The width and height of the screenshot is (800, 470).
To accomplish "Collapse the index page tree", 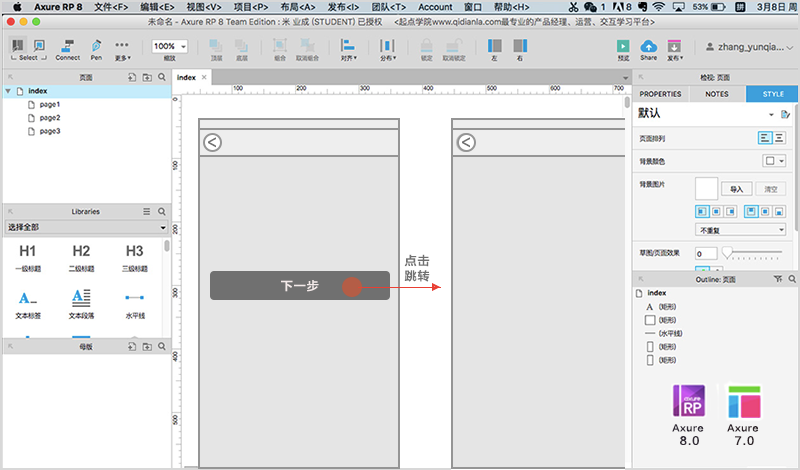I will [8, 91].
